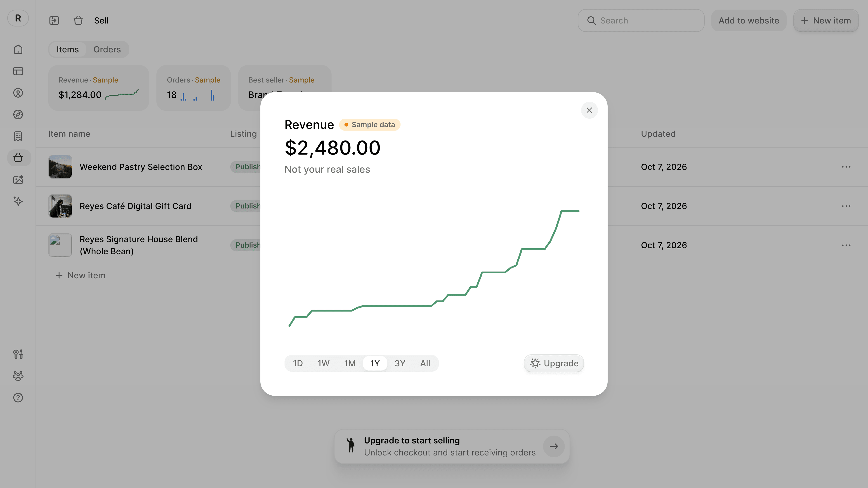Viewport: 868px width, 488px height.
Task: Open the help question mark icon
Action: pyautogui.click(x=18, y=398)
